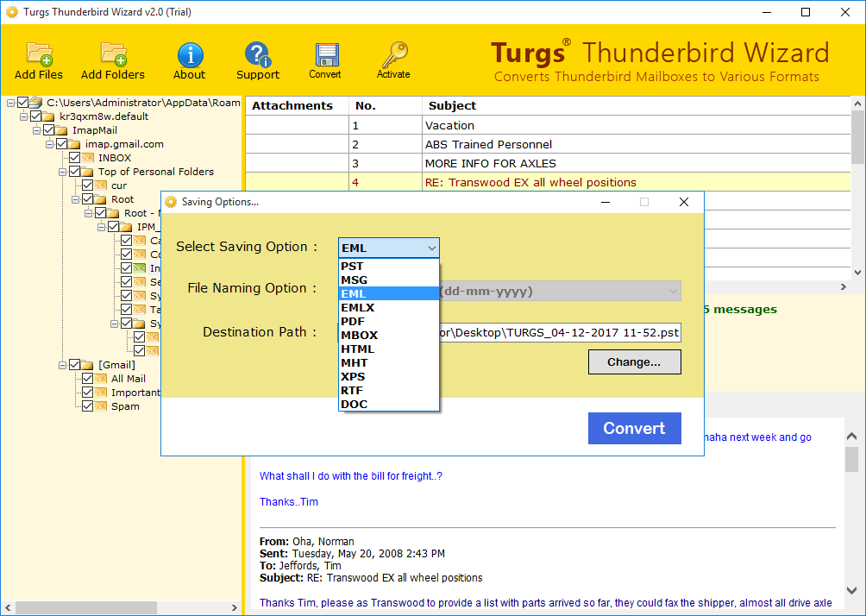This screenshot has height=616, width=866.
Task: Click the All Mail envelope icon
Action: point(101,379)
